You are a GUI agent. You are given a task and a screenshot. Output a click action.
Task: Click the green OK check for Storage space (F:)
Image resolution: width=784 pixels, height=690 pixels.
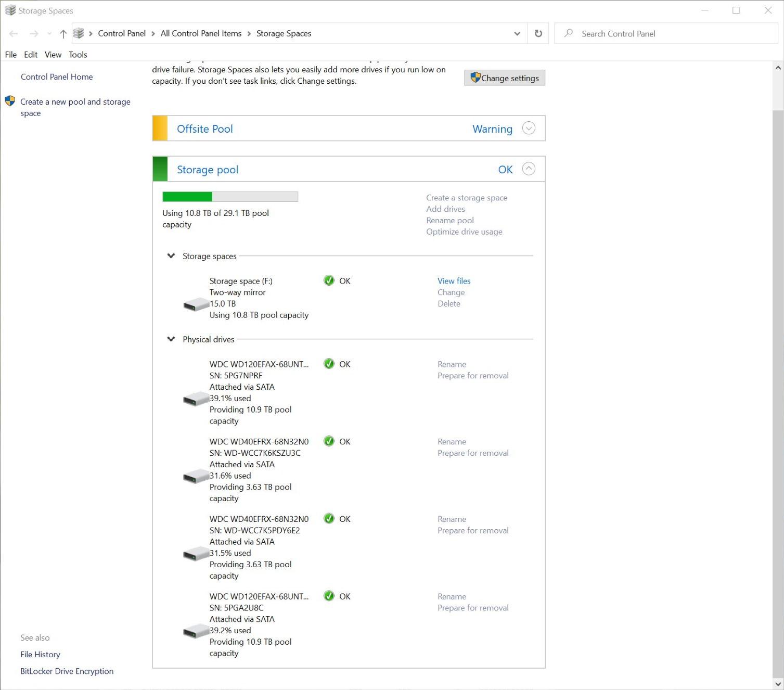tap(329, 280)
